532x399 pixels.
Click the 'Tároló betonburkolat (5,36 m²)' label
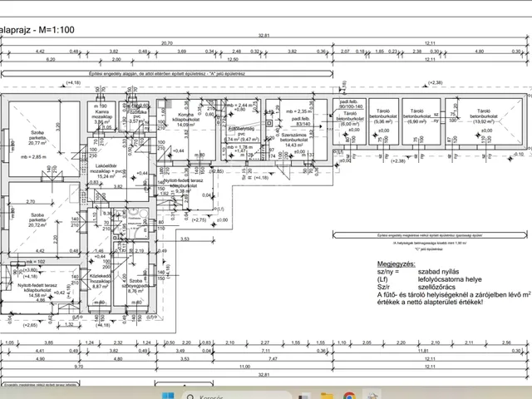click(x=383, y=116)
